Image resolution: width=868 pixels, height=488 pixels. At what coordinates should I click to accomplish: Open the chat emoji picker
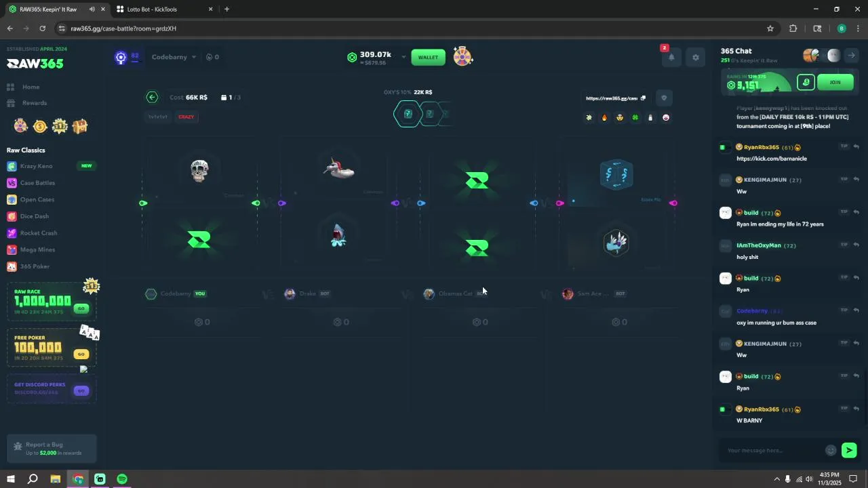(x=831, y=451)
